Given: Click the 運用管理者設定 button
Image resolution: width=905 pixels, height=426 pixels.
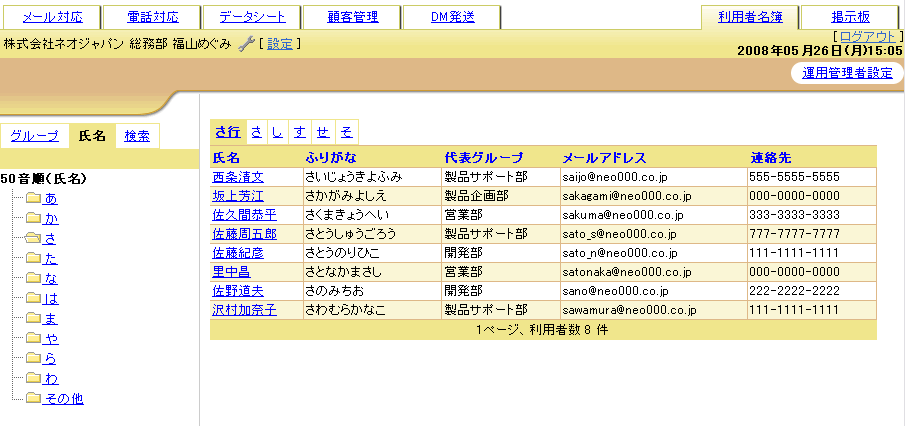Looking at the screenshot, I should (x=846, y=73).
